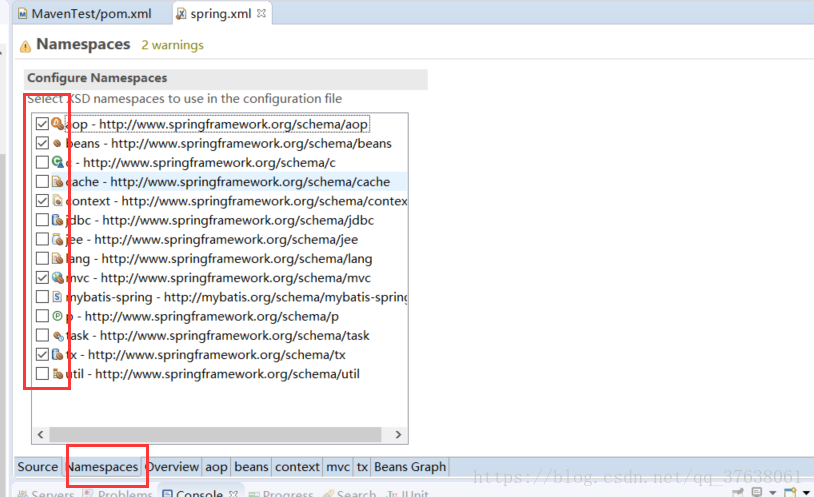
Task: Enable the jee namespace checkbox
Action: 42,239
